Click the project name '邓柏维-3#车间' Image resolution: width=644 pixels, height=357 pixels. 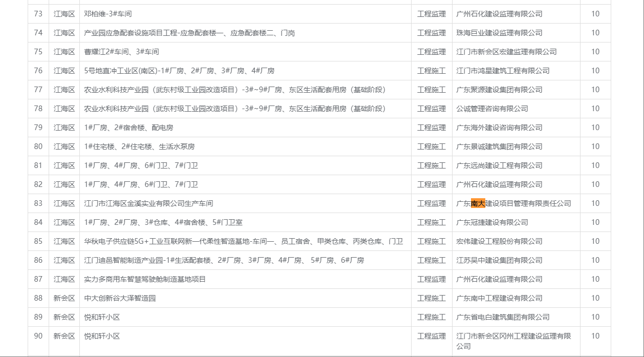click(x=108, y=14)
